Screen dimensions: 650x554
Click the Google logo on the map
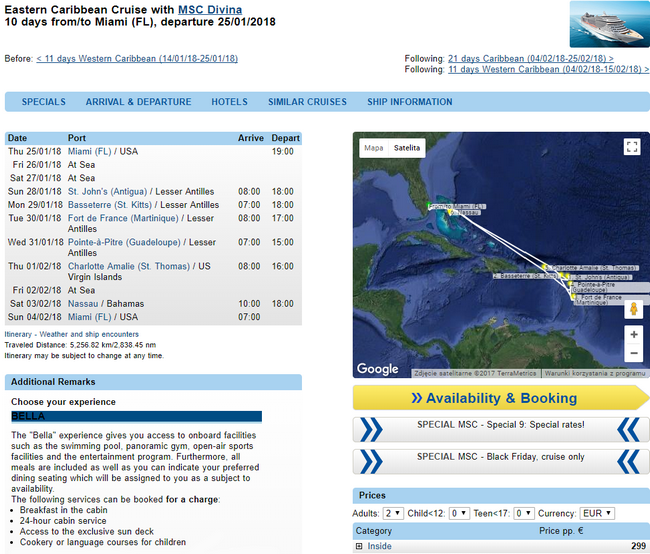click(x=377, y=368)
